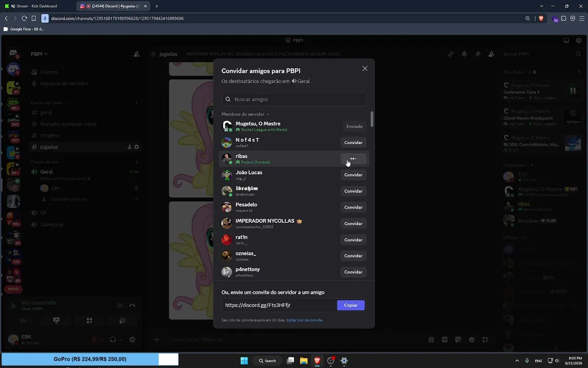
Task: Invite IMPERADOR NYCOLLAS
Action: click(353, 223)
